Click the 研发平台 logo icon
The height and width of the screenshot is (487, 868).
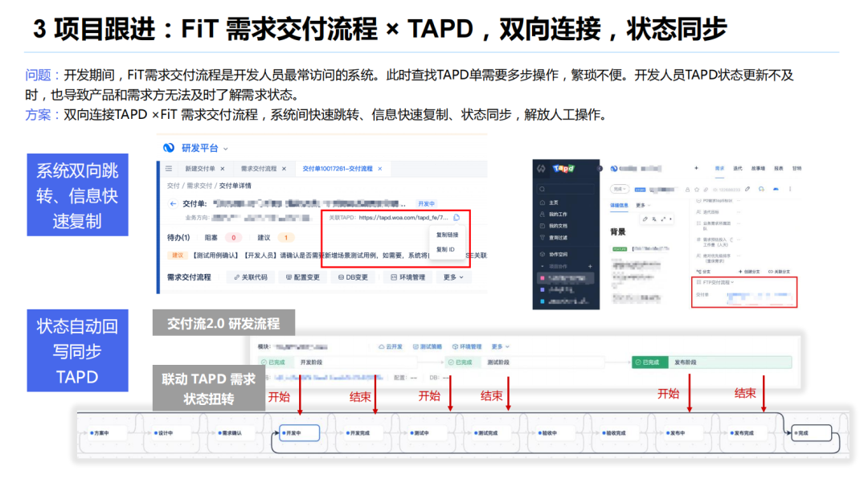168,148
